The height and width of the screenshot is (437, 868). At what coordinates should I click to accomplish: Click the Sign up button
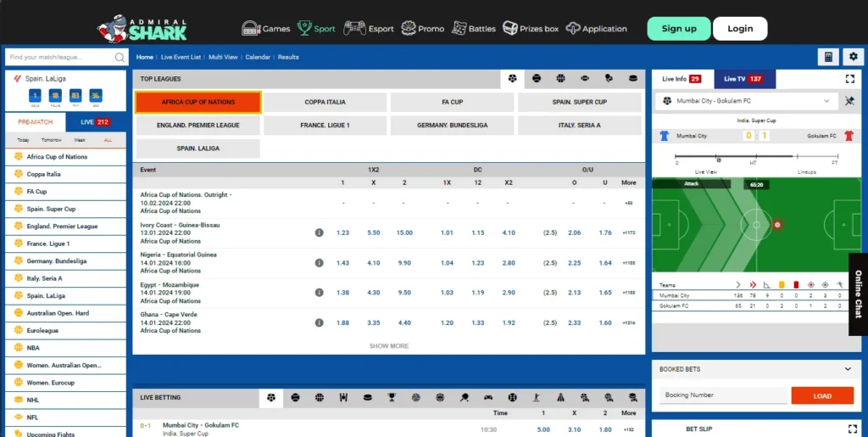[678, 28]
